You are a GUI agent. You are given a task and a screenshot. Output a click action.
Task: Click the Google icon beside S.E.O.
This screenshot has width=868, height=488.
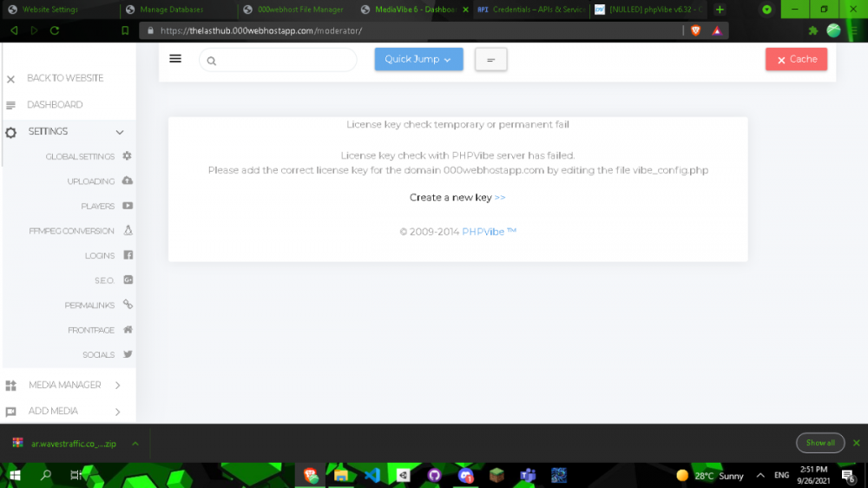(x=128, y=280)
